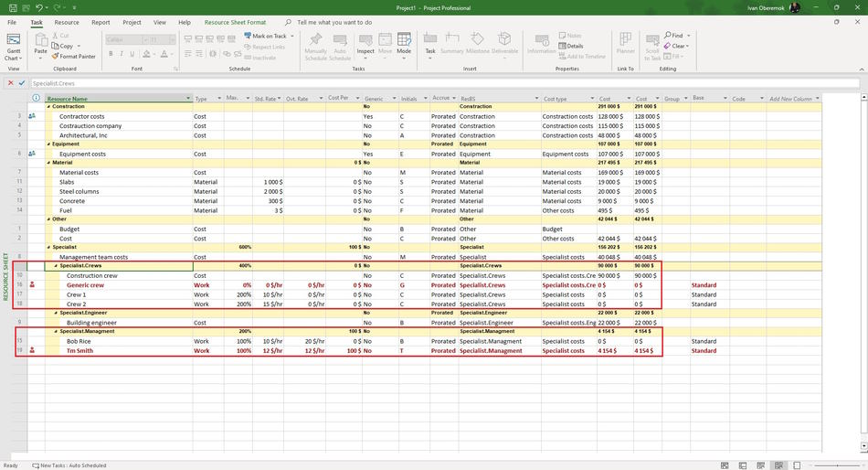This screenshot has width=868, height=470.
Task: Click the Clear eraser icon
Action: pos(668,46)
